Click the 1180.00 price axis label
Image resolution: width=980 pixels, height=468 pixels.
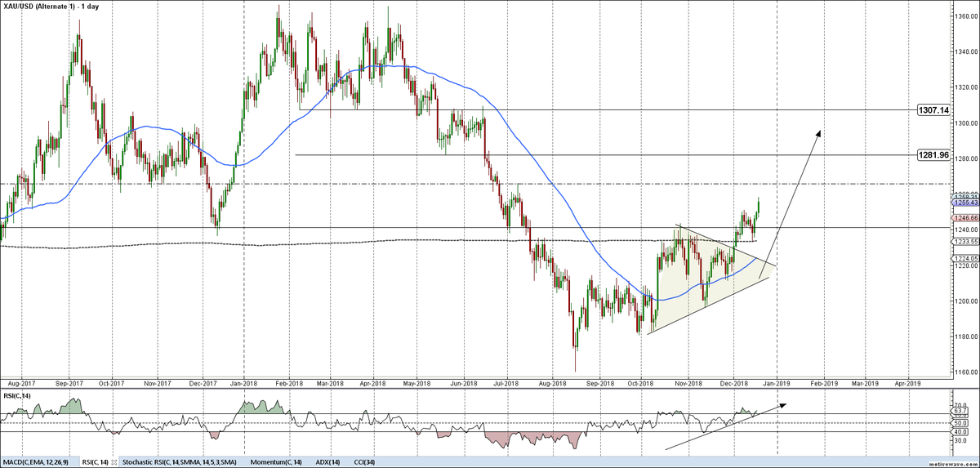[964, 337]
